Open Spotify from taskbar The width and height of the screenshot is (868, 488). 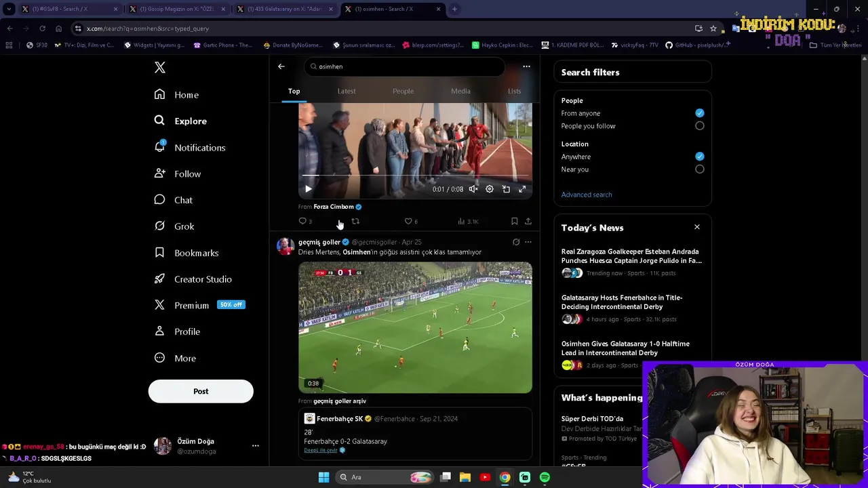545,477
